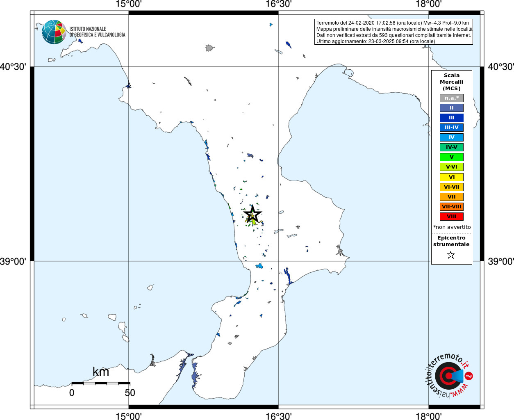Viewport: 514px width, 420px height.
Task: Click the 'Dati non verificati' info line
Action: [x=393, y=35]
